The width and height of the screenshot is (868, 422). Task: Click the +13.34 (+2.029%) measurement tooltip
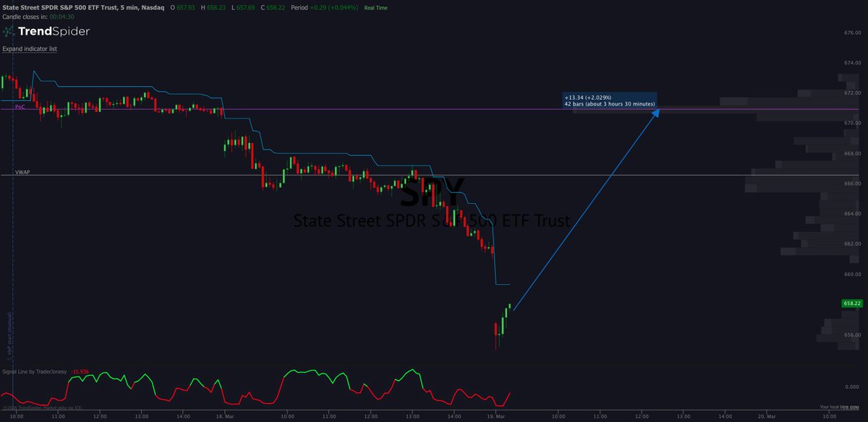coord(610,100)
